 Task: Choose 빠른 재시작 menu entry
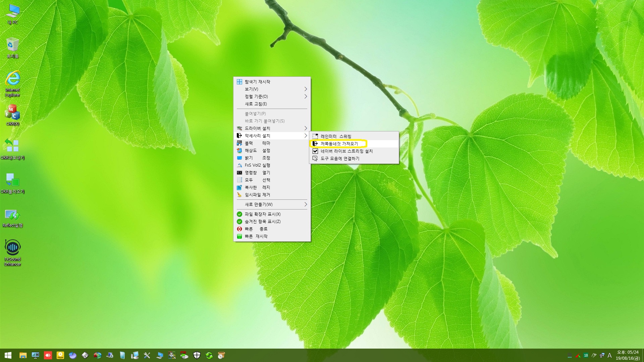click(272, 236)
